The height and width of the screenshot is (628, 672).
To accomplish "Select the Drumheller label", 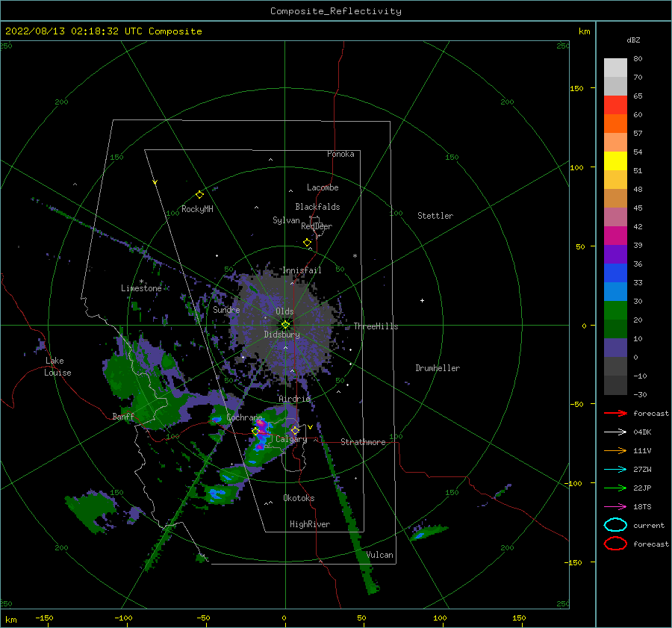I will click(437, 368).
